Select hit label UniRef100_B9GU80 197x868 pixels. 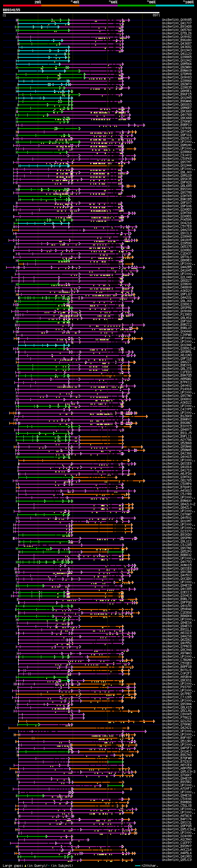coord(177,40)
